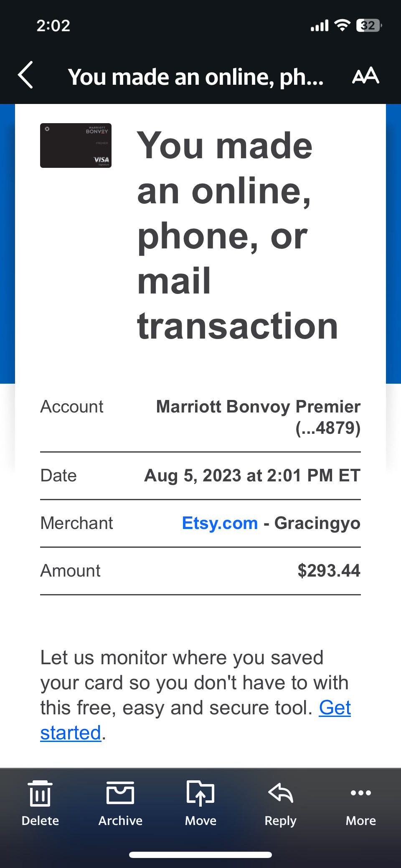Tap the battery level indicator

368,26
